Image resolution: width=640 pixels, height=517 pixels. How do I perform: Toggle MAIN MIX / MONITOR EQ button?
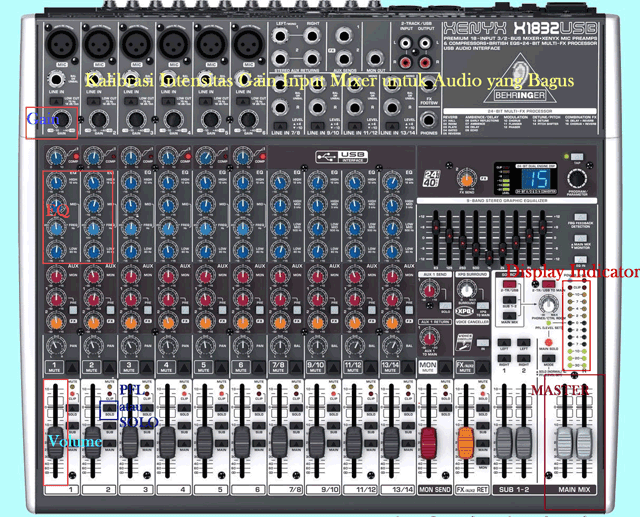pyautogui.click(x=580, y=238)
